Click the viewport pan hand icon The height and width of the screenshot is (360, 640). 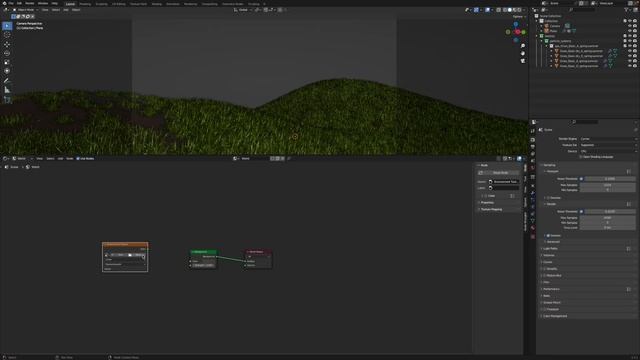point(523,53)
